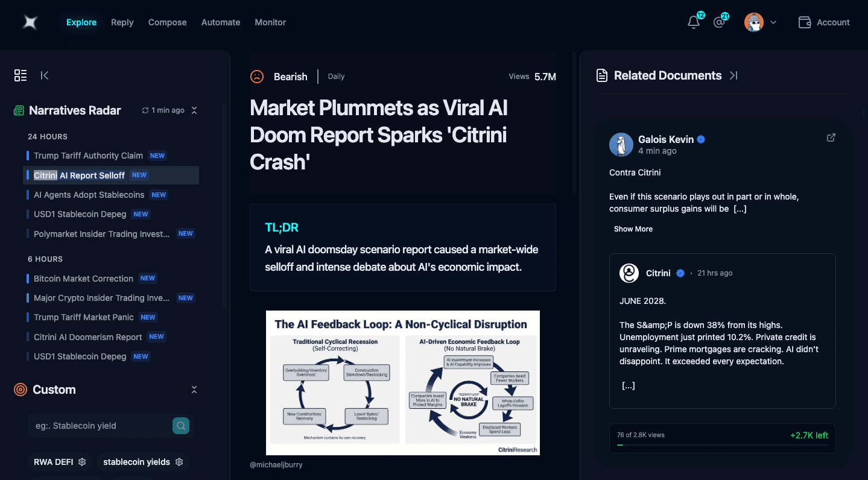Collapse the Related Documents panel
Screen dimensions: 868x480
733,75
